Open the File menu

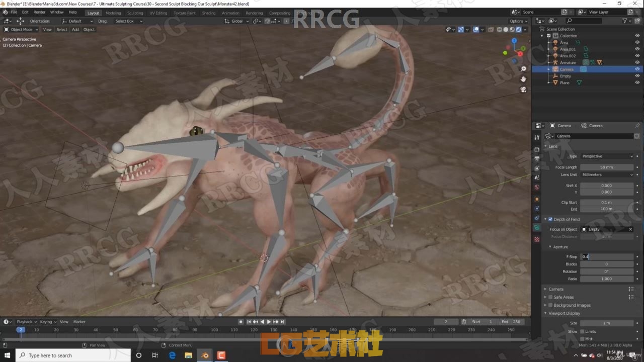[x=14, y=12]
